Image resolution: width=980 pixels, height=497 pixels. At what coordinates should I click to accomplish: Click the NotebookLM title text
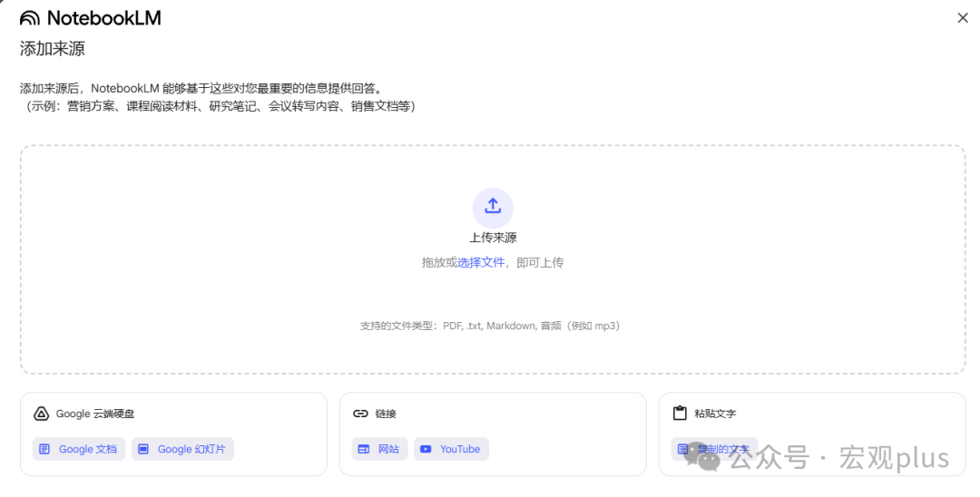pos(104,18)
